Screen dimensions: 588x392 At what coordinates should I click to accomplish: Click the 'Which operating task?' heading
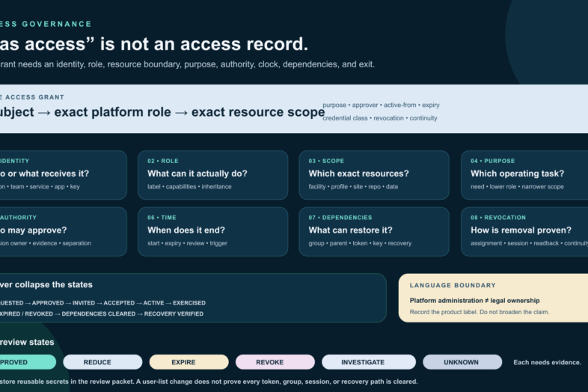tap(517, 174)
